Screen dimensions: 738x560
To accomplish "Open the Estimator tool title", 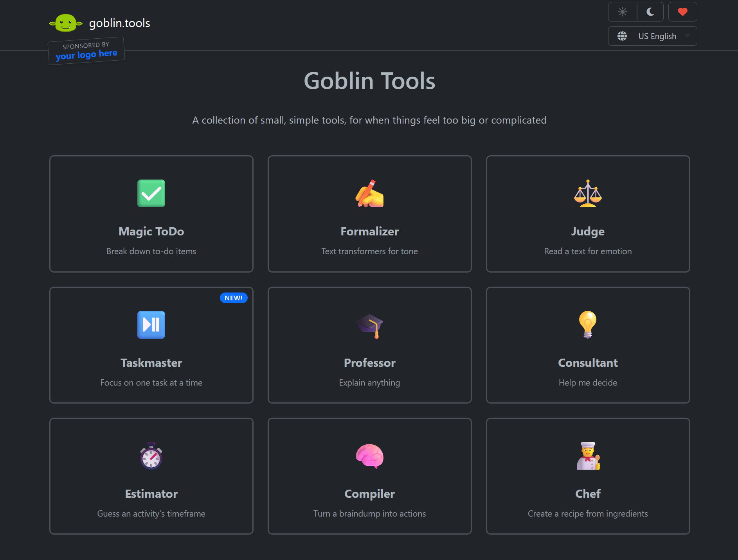I will pos(151,494).
